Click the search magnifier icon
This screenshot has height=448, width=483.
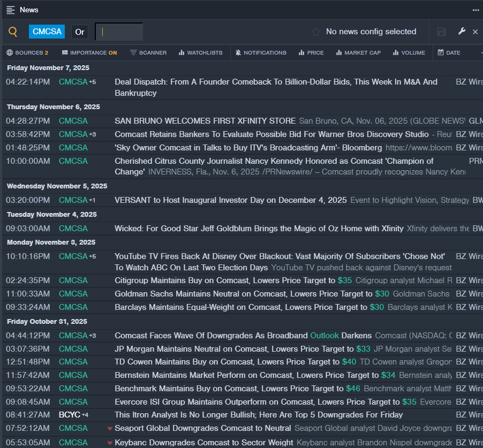[x=13, y=32]
